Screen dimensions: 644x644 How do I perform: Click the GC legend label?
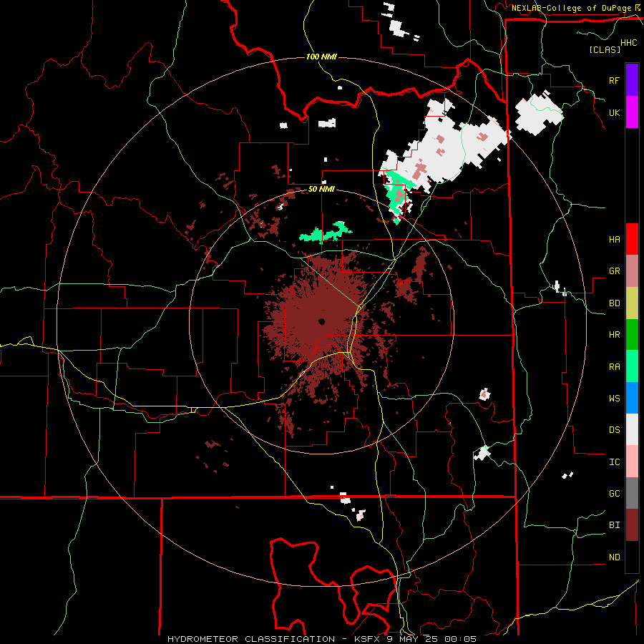tap(614, 493)
